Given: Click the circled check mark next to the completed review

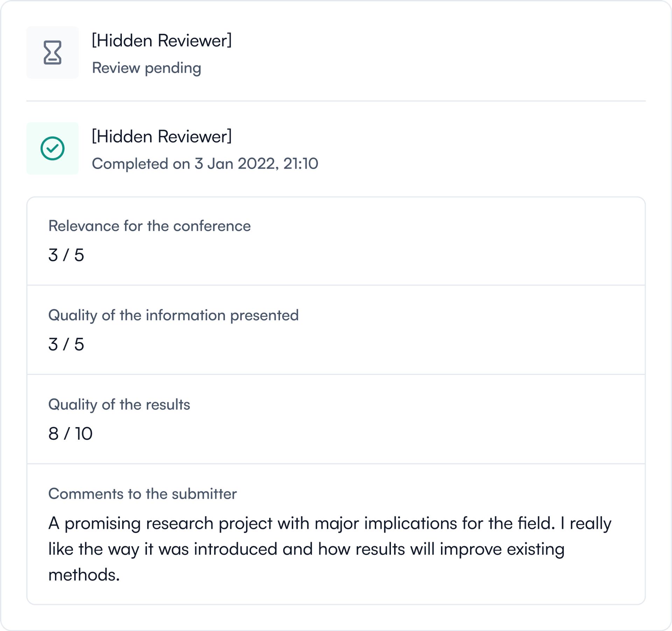Looking at the screenshot, I should pos(52,149).
